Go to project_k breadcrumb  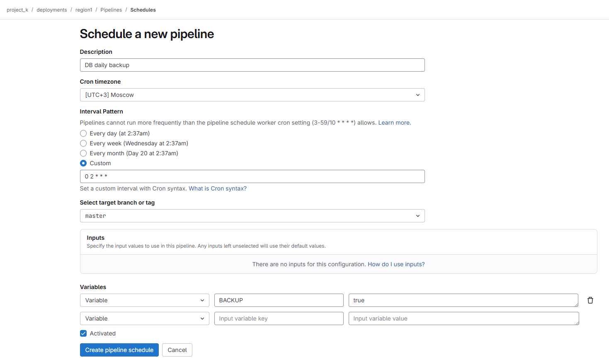point(17,10)
